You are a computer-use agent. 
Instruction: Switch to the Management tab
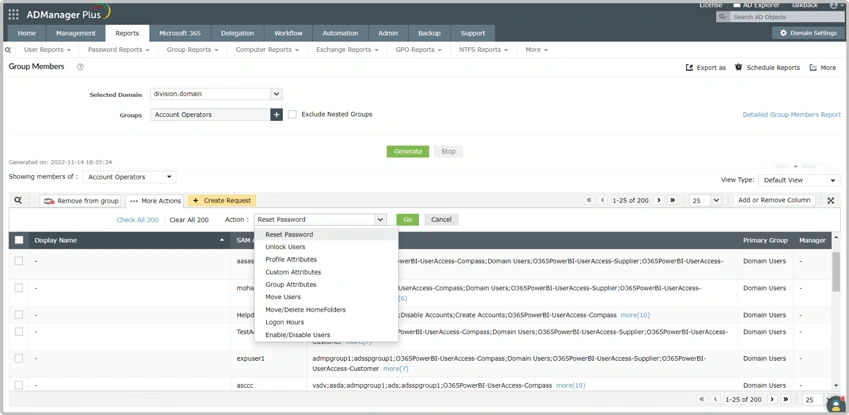click(76, 33)
